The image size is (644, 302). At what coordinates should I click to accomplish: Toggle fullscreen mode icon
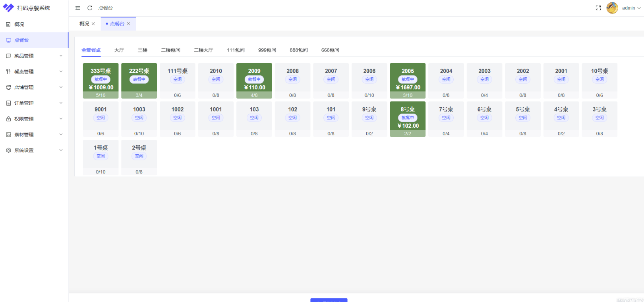598,8
